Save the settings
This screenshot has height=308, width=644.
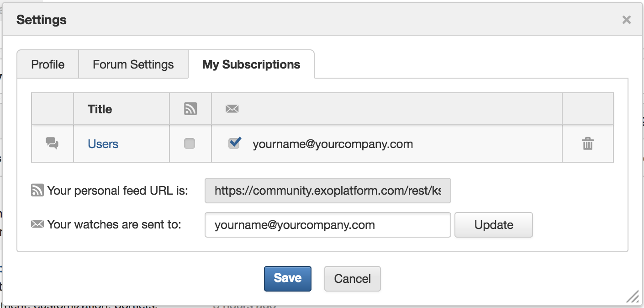[x=288, y=278]
